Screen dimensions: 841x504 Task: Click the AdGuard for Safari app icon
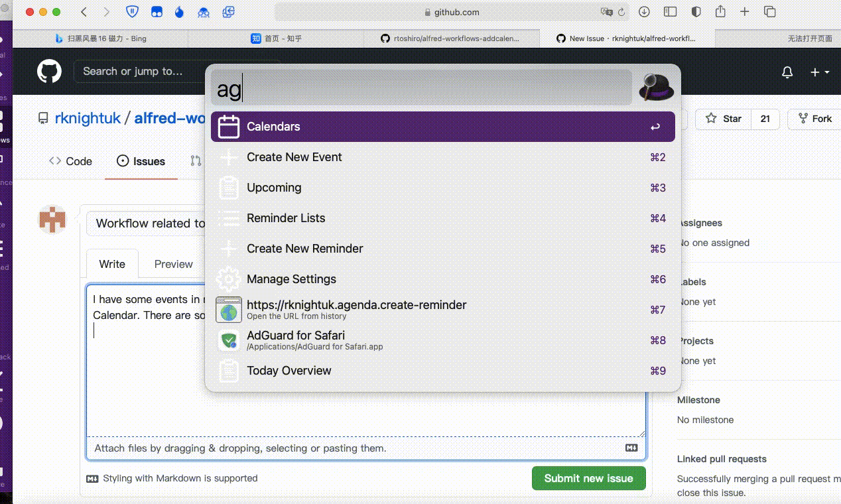coord(229,341)
